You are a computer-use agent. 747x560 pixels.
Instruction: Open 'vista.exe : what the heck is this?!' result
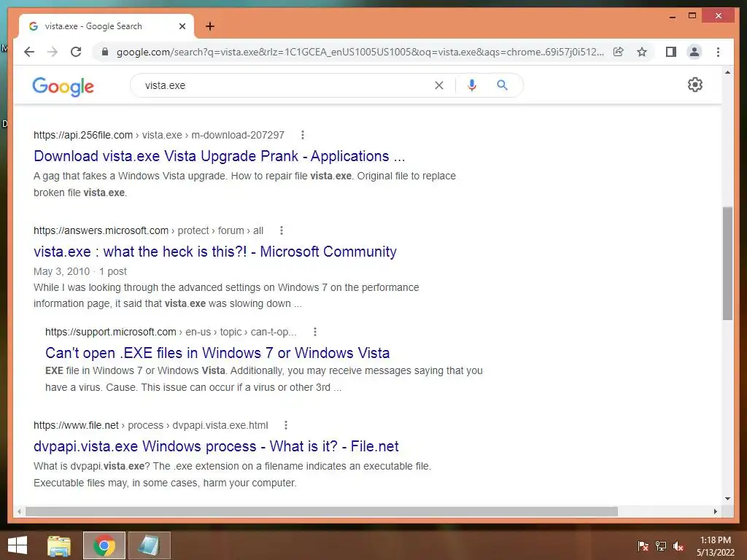click(x=215, y=252)
